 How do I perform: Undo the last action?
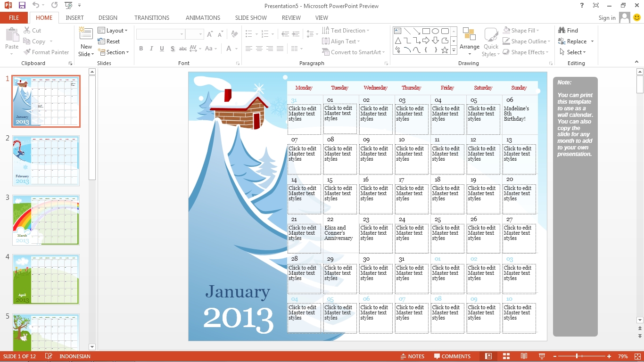(36, 6)
